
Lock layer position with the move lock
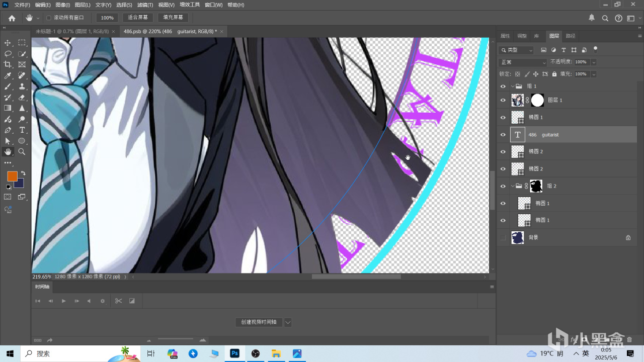[536, 74]
